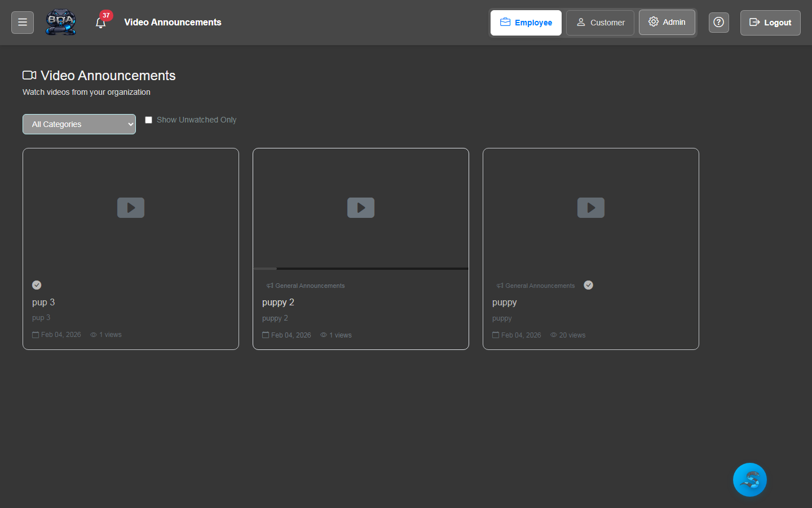
Task: Click the BDA logo in the header
Action: click(60, 22)
